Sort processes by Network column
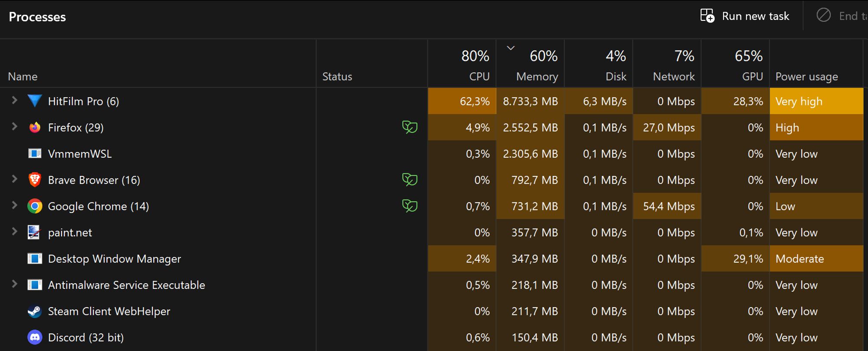868x351 pixels. [667, 64]
